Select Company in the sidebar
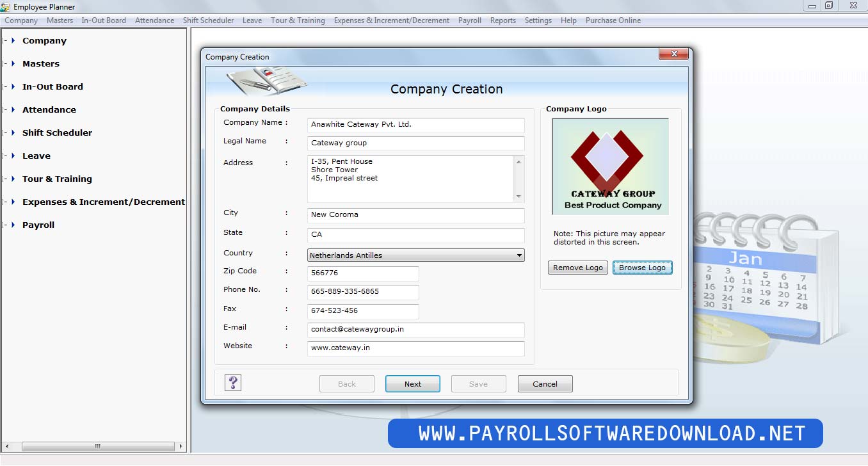The height and width of the screenshot is (466, 868). click(44, 40)
